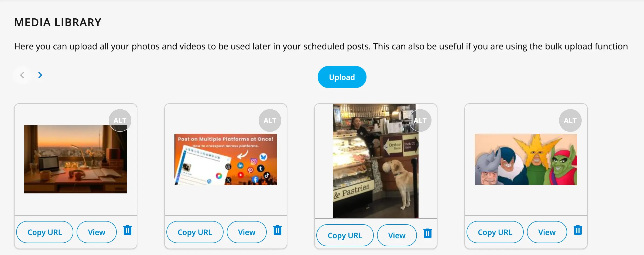This screenshot has height=255, width=644.
Task: Set ALT text on cartoon villains meme
Action: pos(570,120)
